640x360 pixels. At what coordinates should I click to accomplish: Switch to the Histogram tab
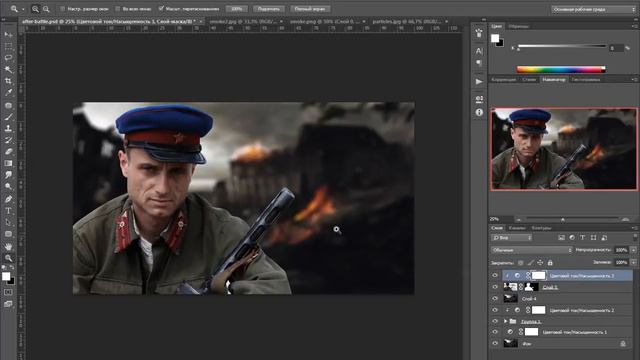point(586,80)
